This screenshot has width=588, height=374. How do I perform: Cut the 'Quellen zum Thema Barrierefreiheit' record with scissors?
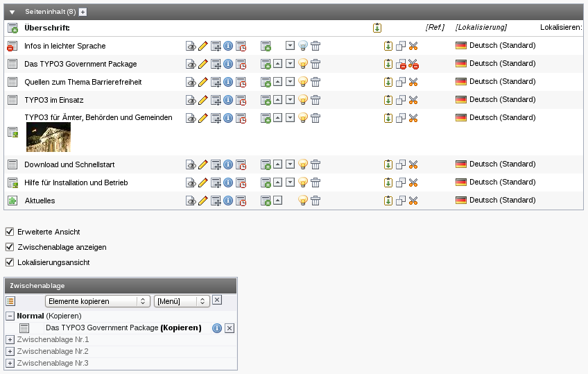tap(413, 82)
